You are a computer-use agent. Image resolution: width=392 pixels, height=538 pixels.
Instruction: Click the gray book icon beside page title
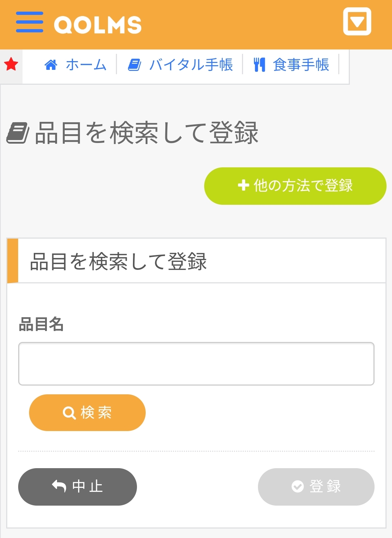click(18, 133)
